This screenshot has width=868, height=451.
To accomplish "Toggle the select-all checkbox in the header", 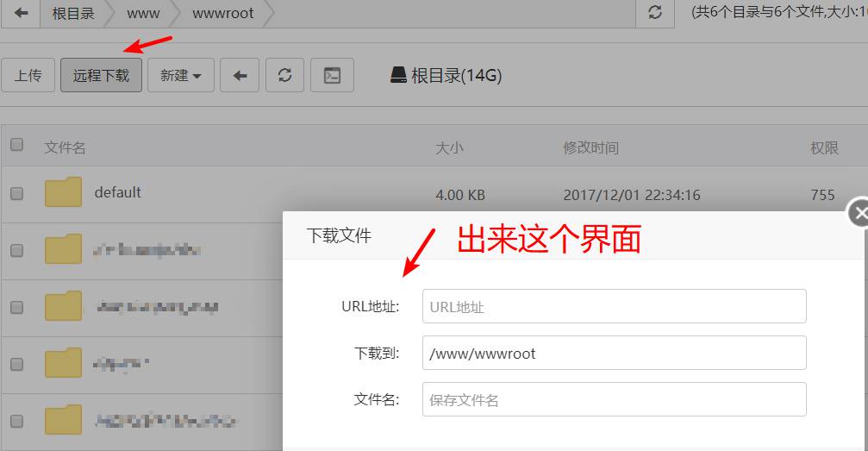I will coord(17,145).
